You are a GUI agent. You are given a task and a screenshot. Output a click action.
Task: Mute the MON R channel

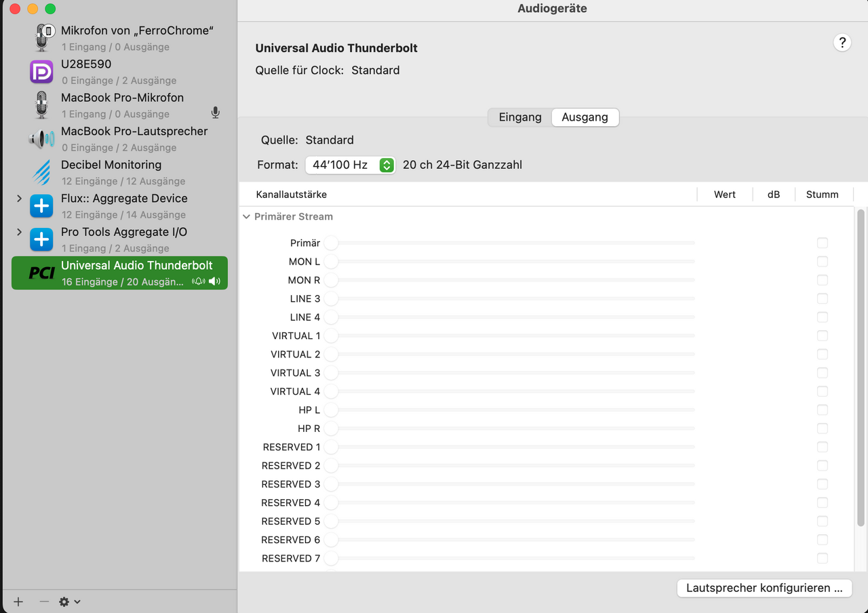coord(823,280)
